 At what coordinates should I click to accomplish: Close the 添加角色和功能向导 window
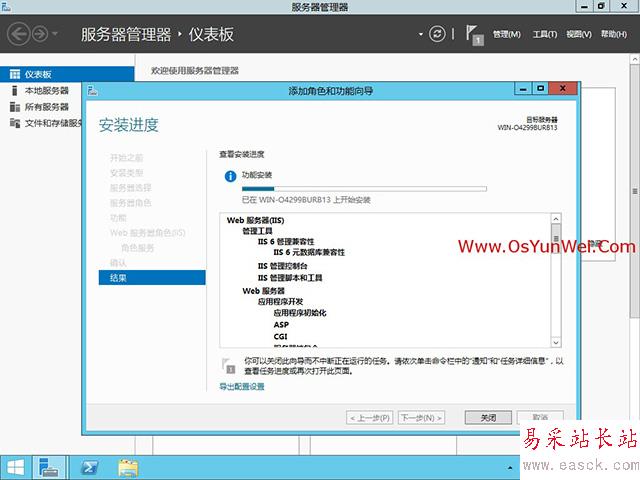(x=563, y=88)
